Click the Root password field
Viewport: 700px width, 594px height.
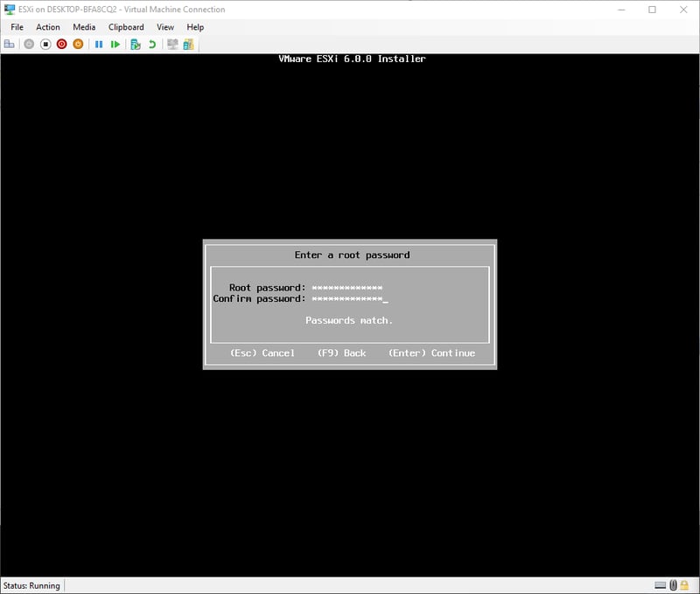pyautogui.click(x=347, y=288)
